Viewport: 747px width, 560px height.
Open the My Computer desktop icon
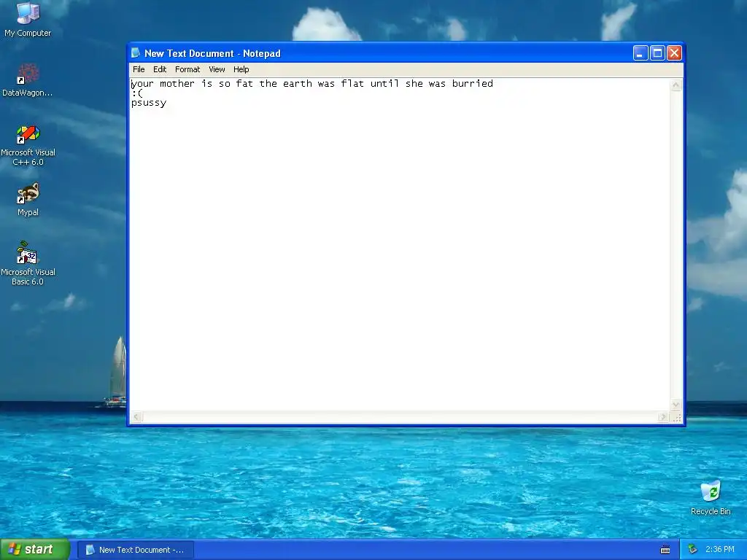[x=28, y=20]
